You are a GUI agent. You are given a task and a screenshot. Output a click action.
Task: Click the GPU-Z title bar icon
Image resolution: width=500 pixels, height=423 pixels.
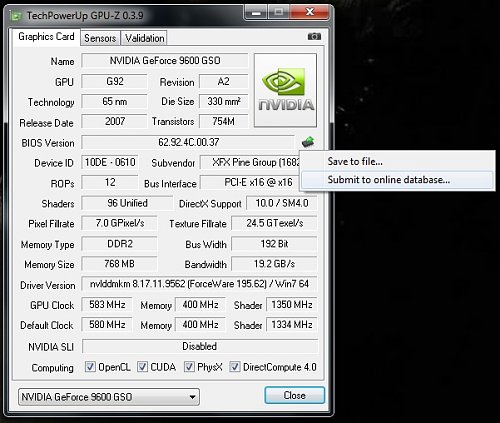pyautogui.click(x=16, y=16)
